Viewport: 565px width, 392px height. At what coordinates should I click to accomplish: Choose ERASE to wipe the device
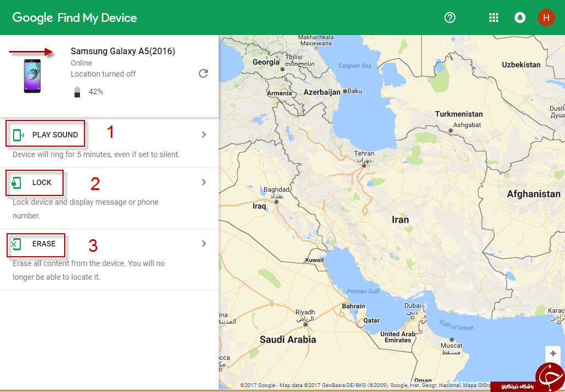(x=44, y=244)
